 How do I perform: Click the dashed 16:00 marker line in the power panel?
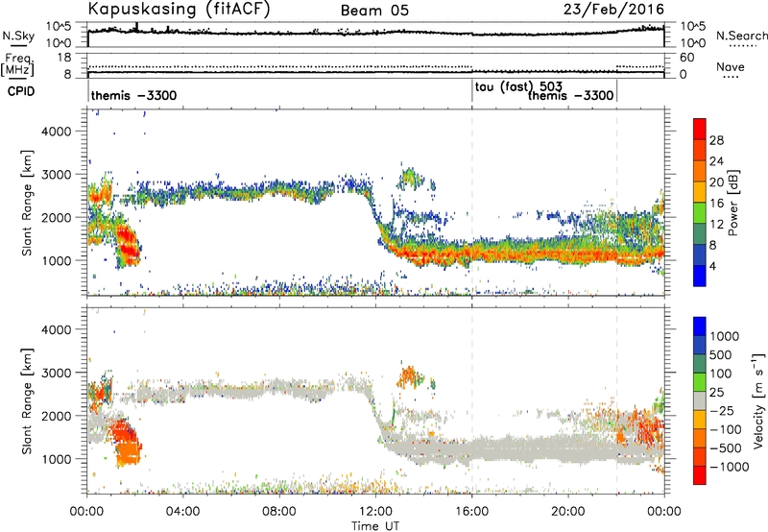pos(472,203)
